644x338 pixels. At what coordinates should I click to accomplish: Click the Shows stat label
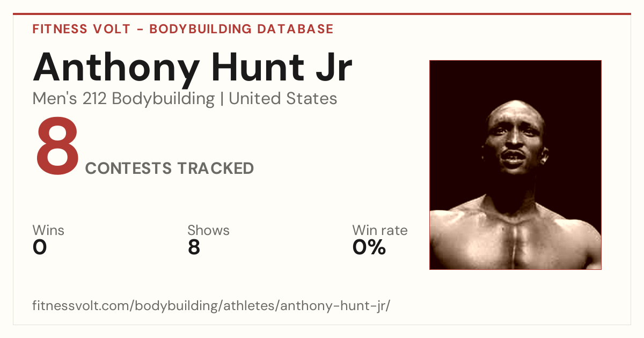208,230
